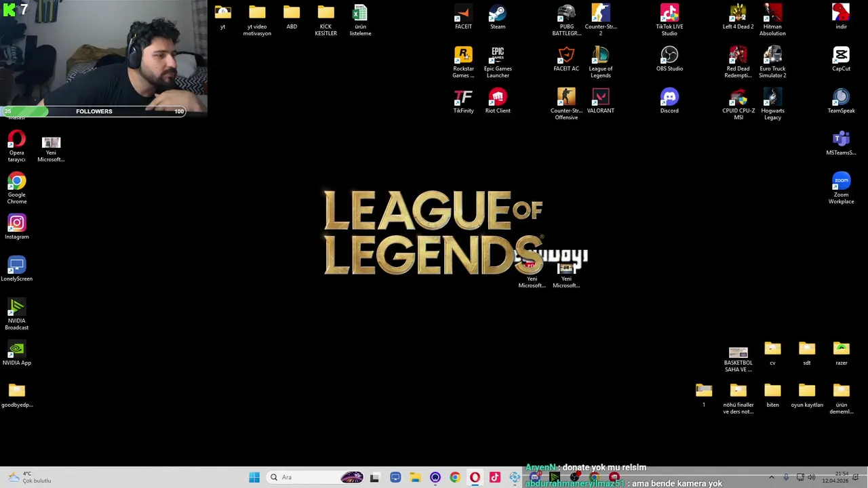Select the BASKETBOL SAHA VE... file
Image resolution: width=868 pixels, height=488 pixels.
(x=738, y=359)
